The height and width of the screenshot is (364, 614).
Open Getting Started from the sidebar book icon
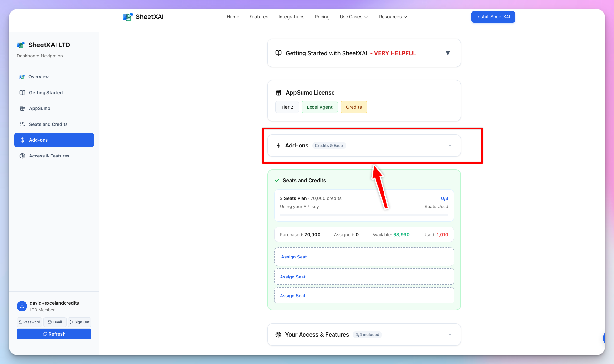[22, 93]
